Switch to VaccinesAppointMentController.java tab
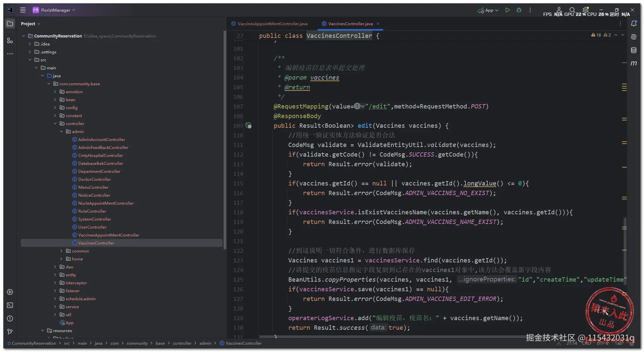644x352 pixels. (x=269, y=24)
